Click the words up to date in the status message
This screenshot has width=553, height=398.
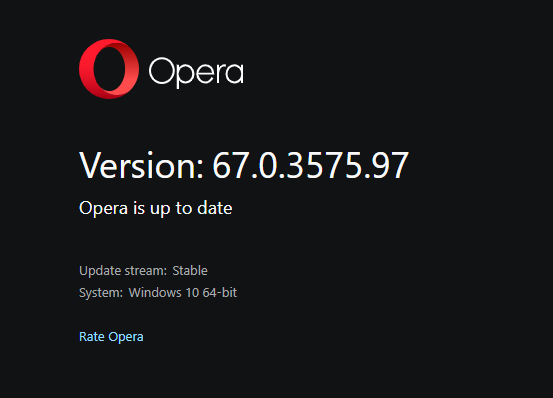coord(191,208)
